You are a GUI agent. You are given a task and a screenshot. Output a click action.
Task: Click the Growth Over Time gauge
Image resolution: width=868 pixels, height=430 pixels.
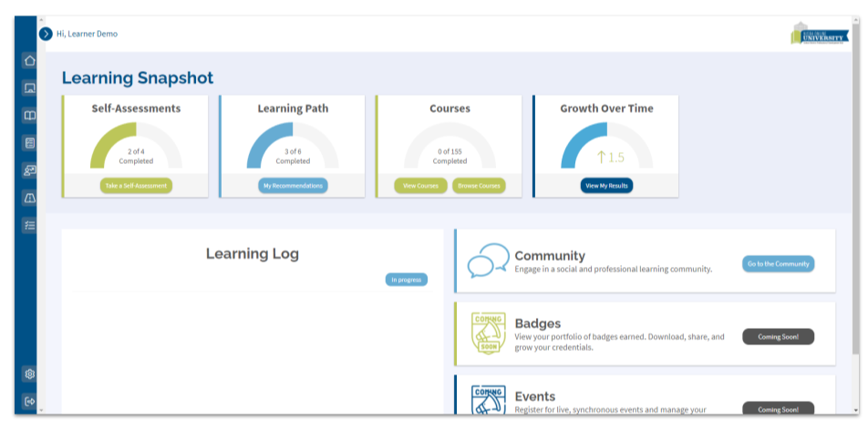coord(606,145)
